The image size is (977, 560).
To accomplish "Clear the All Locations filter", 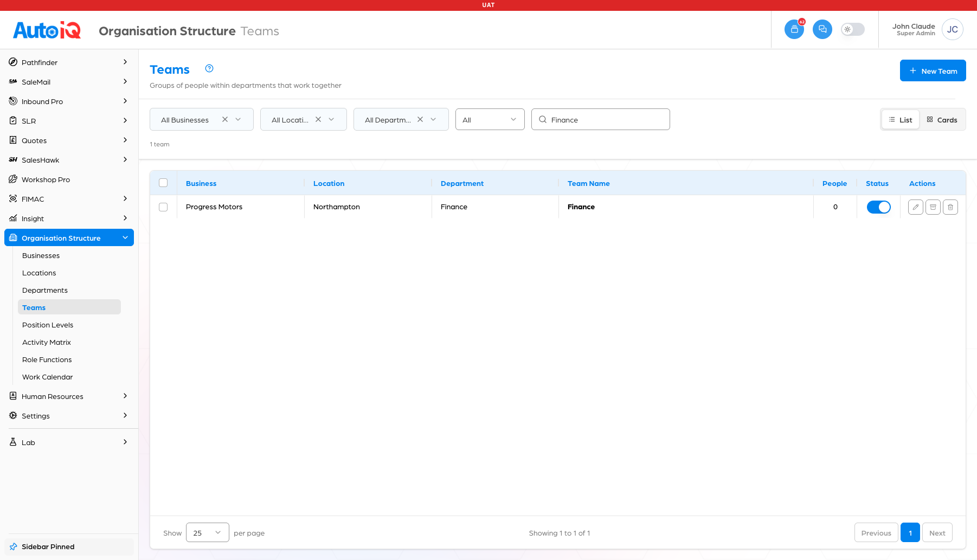I will [x=318, y=119].
